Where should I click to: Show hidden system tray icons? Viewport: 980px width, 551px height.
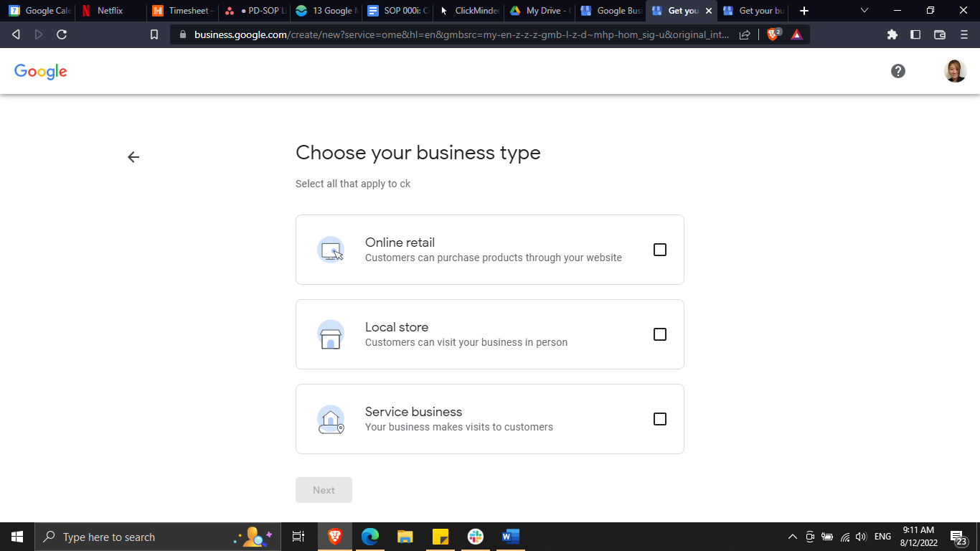(792, 537)
